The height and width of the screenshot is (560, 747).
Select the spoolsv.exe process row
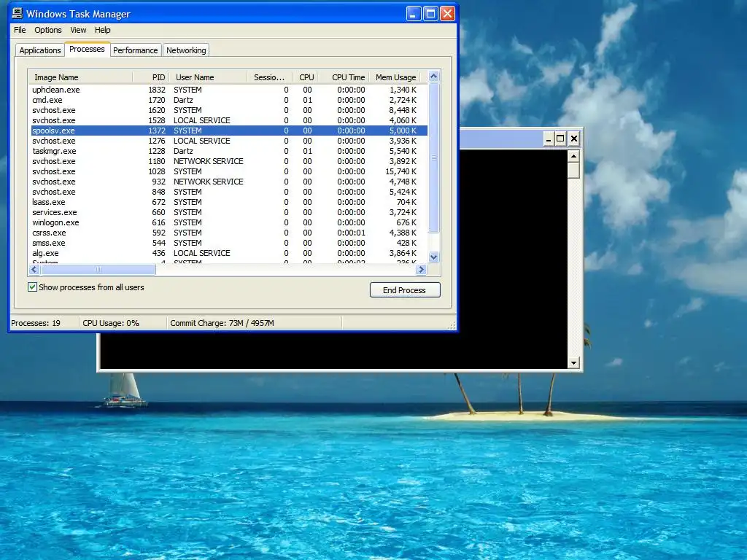[228, 131]
